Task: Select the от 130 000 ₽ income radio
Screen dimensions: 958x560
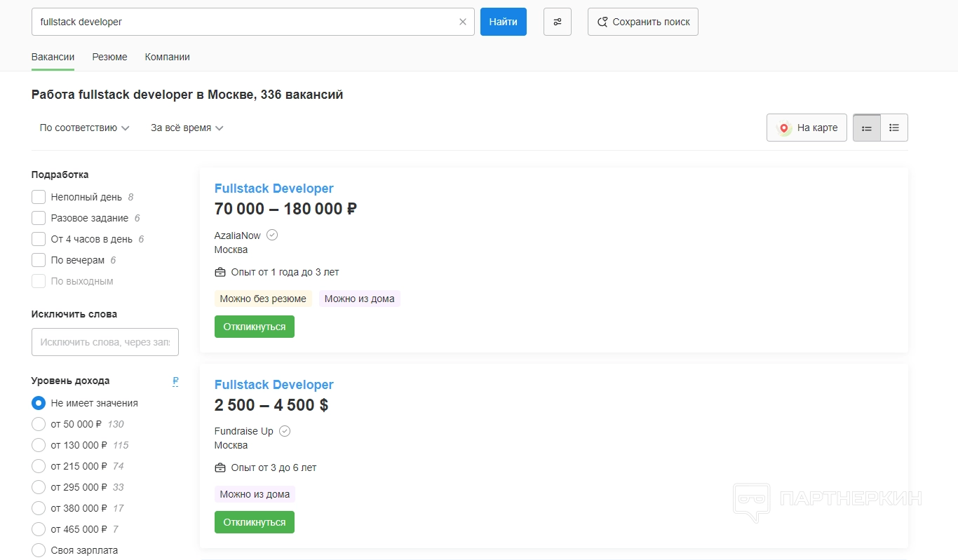Action: (x=39, y=445)
